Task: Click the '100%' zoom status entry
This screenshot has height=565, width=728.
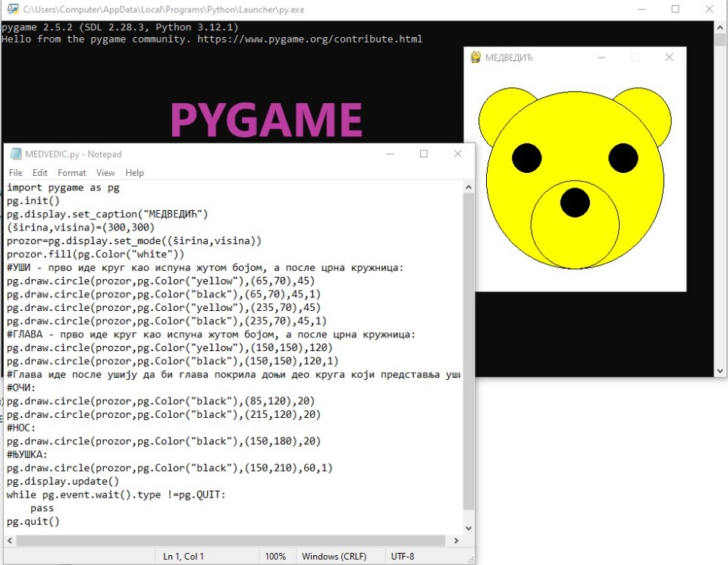Action: point(275,556)
